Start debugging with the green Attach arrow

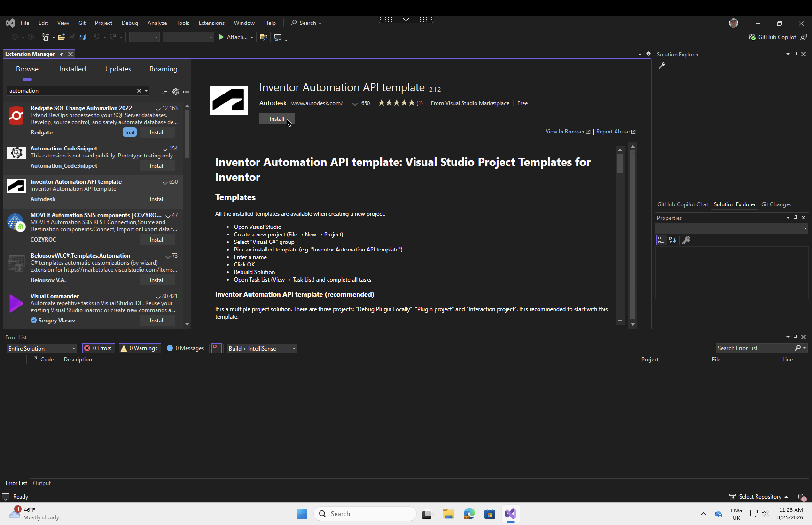[221, 37]
